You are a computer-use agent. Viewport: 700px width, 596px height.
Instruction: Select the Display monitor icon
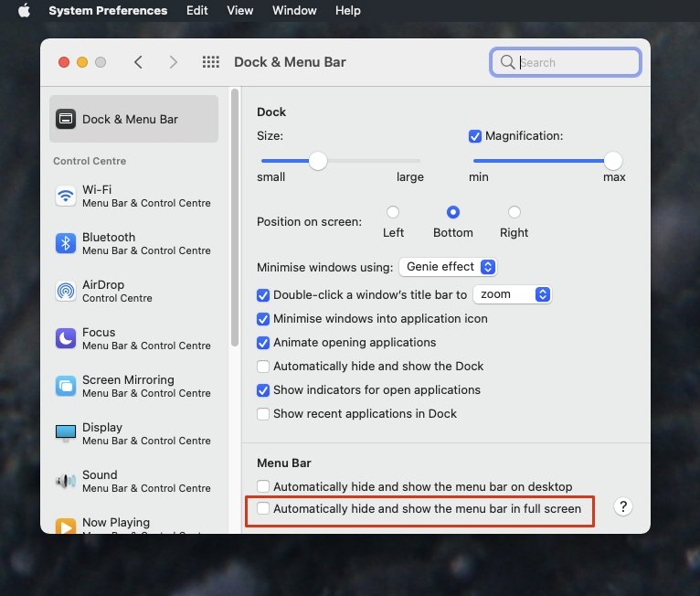click(x=66, y=433)
